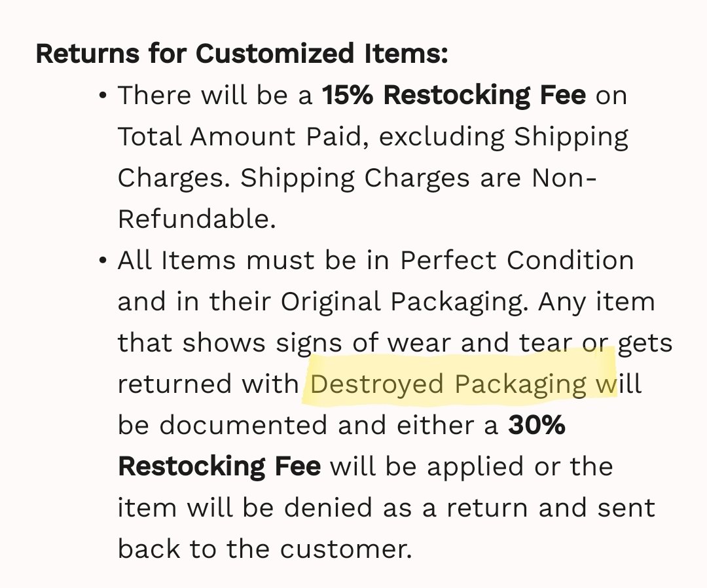Click the first bullet point marker
707x588 pixels.
tap(103, 96)
